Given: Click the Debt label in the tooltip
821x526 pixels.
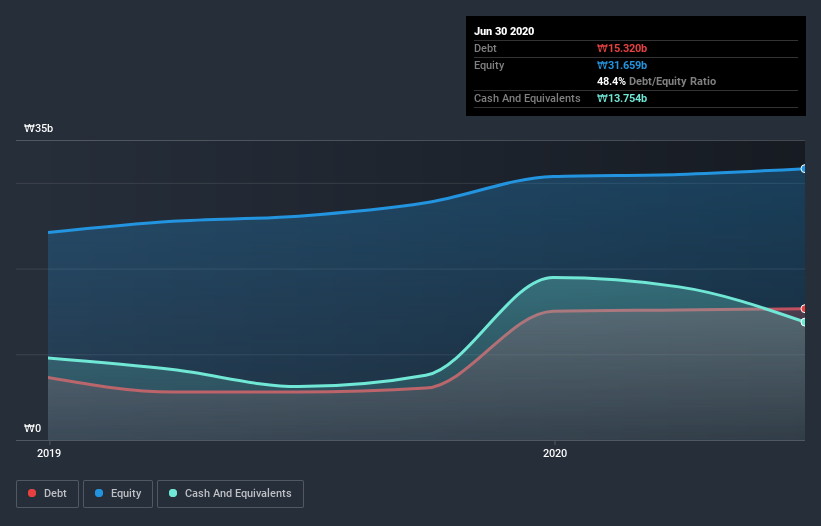Looking at the screenshot, I should [x=485, y=49].
